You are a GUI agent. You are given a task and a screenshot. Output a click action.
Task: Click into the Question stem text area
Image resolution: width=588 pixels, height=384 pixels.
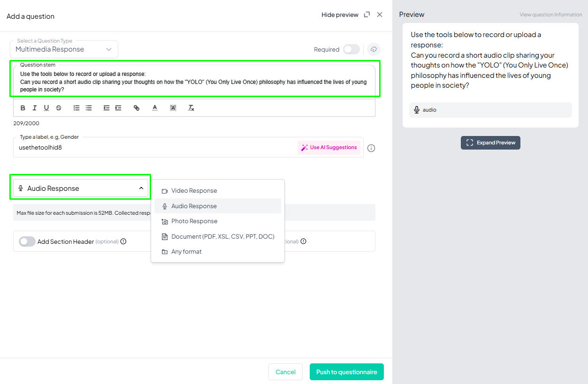coord(195,82)
